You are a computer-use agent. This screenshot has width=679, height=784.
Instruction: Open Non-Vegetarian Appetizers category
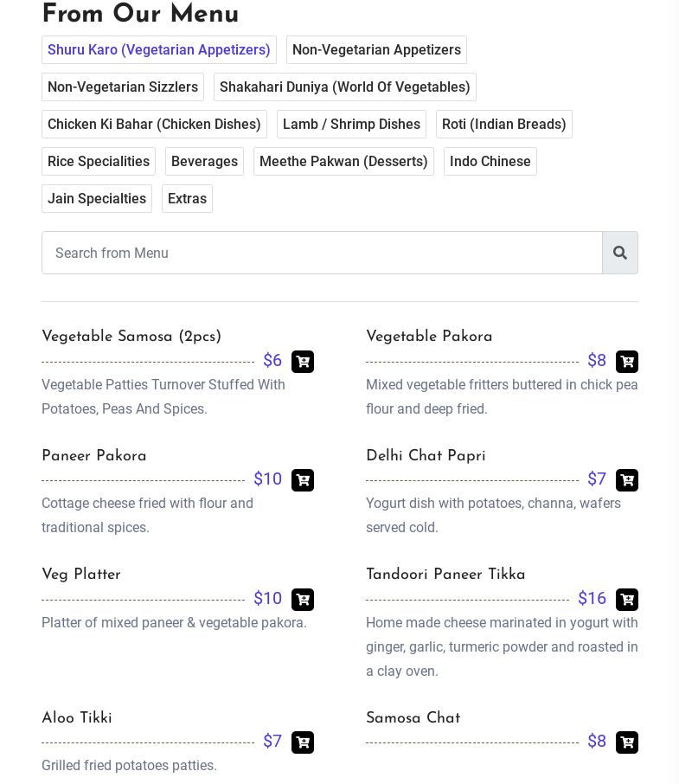coord(376,50)
